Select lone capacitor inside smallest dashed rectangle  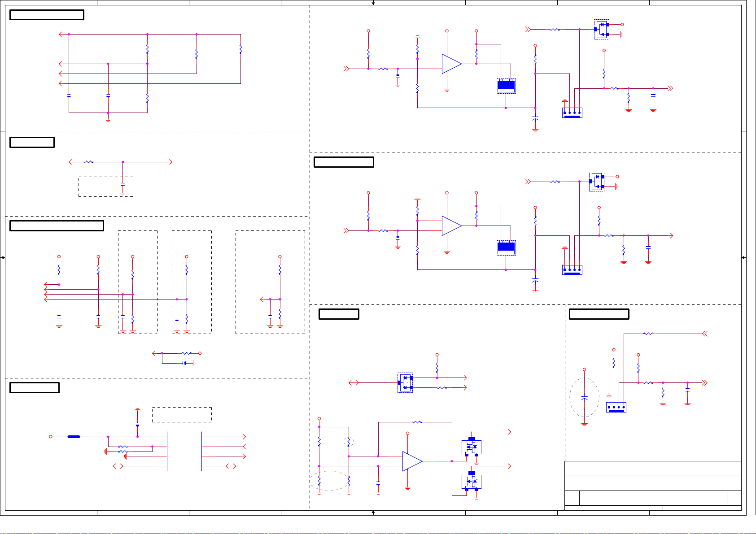[x=123, y=184]
